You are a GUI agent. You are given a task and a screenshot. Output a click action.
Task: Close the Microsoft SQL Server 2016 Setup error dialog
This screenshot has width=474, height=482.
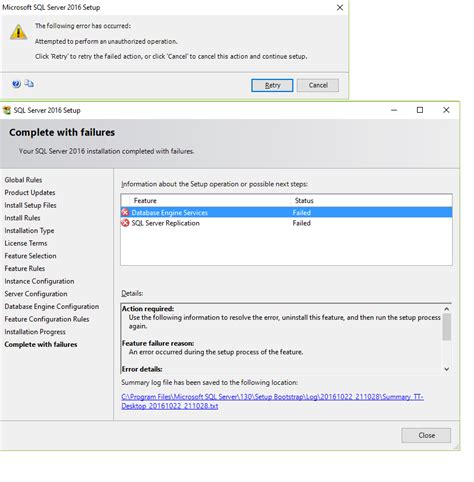[x=340, y=7]
